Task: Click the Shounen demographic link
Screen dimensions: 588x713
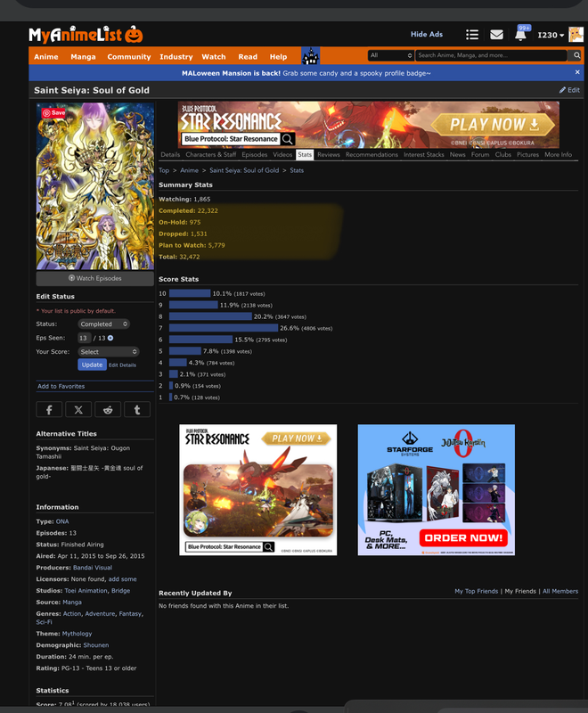Action: 96,645
